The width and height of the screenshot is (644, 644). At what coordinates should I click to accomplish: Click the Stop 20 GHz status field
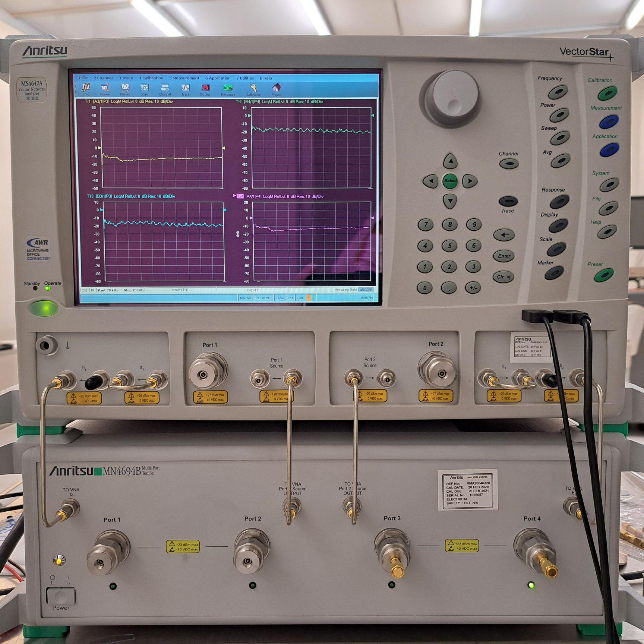coord(134,290)
